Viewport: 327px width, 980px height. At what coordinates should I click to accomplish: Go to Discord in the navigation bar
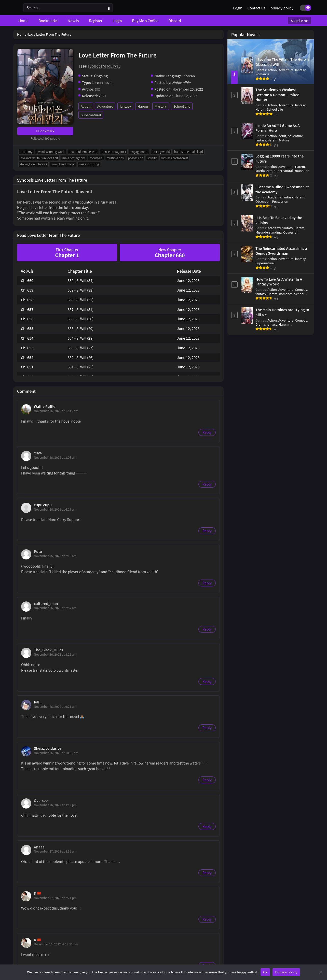[x=175, y=21]
